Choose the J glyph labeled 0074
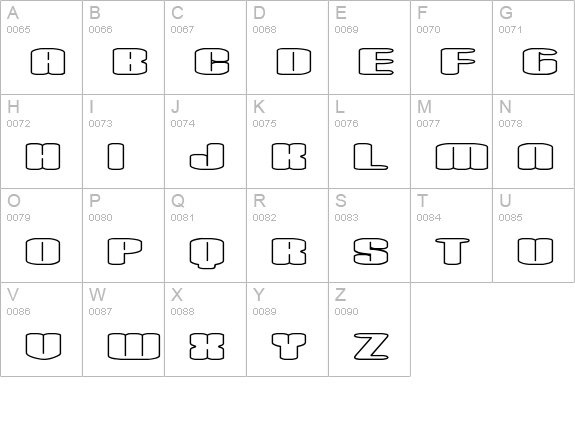The height and width of the screenshot is (421, 575). (x=206, y=142)
